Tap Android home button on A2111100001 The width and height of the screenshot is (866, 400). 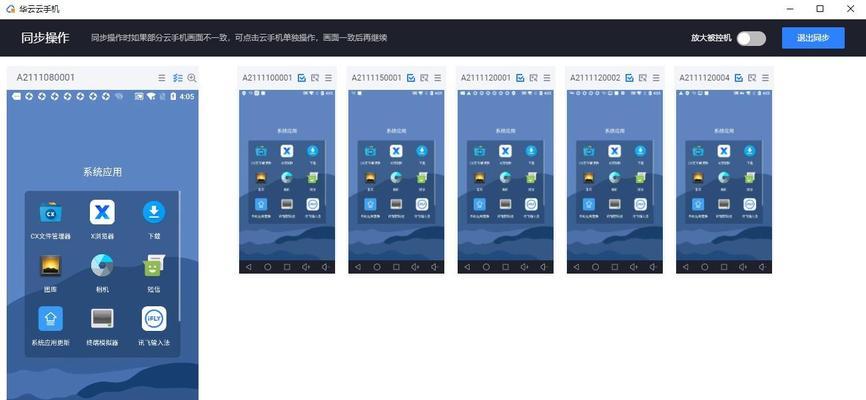(267, 267)
